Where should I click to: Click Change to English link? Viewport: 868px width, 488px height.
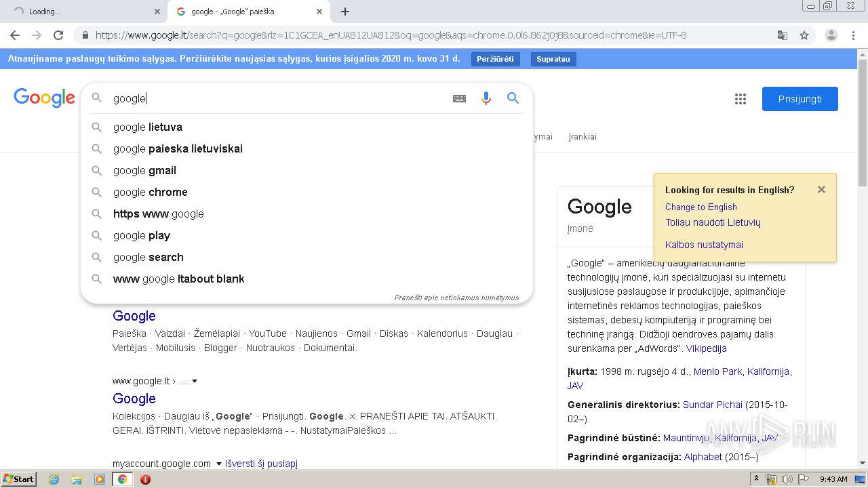(701, 207)
